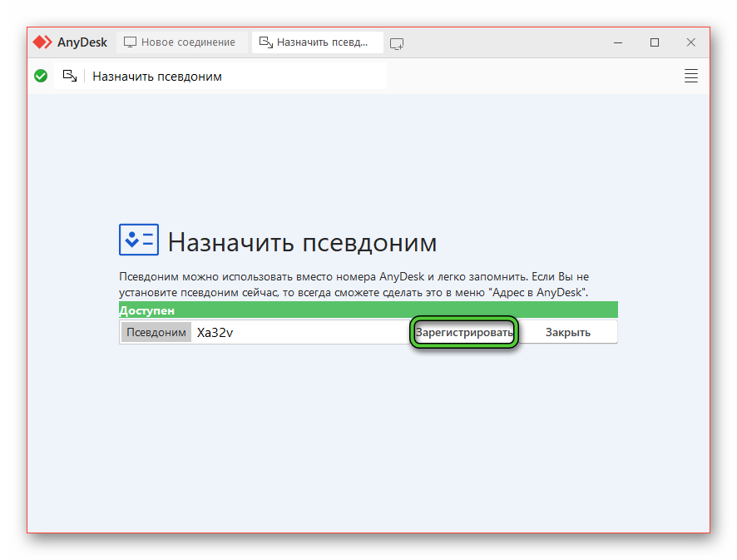Close the AnyDesk window
The image size is (737, 560).
tap(691, 42)
